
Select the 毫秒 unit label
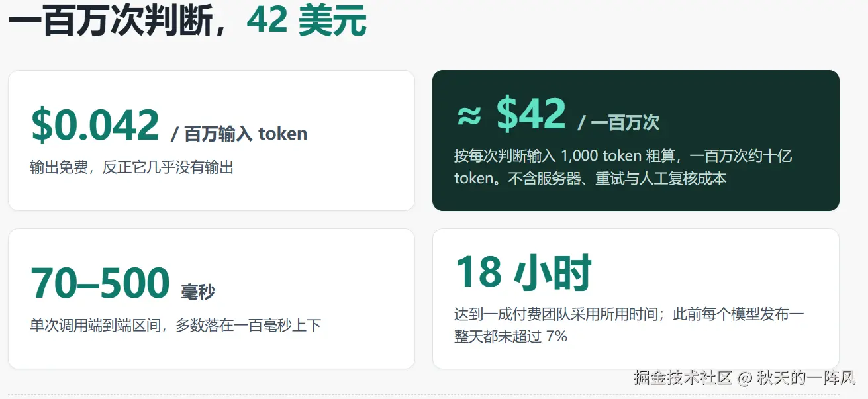pos(198,292)
